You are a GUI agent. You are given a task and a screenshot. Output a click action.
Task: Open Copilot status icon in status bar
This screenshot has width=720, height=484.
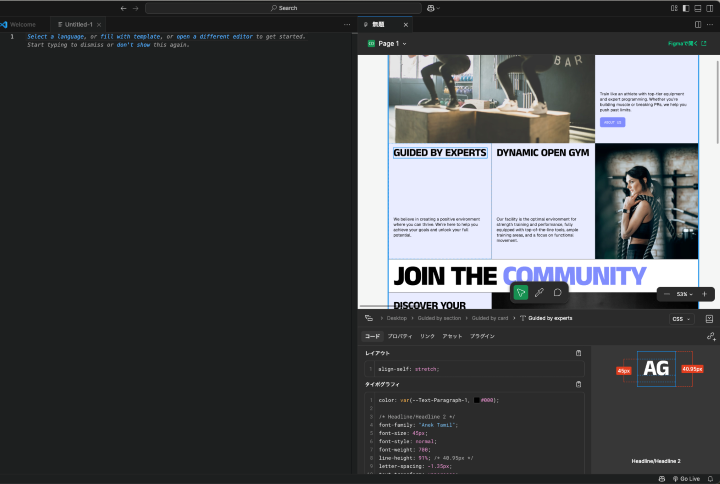tap(662, 479)
